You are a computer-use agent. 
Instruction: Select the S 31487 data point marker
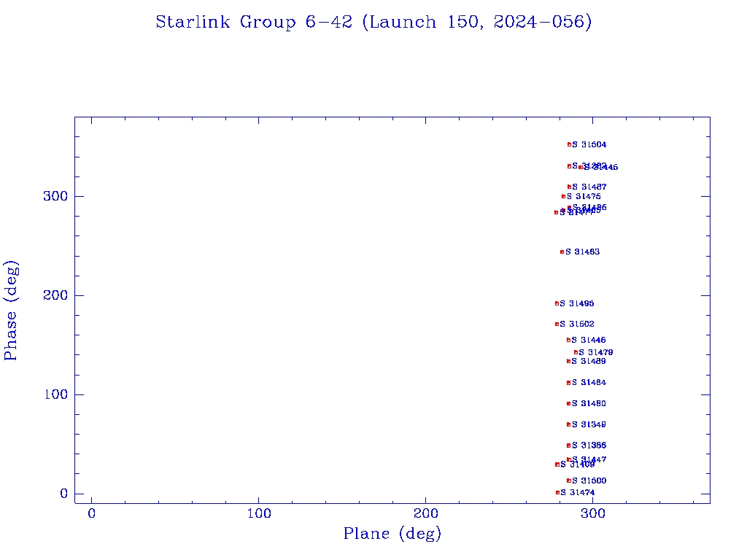569,187
